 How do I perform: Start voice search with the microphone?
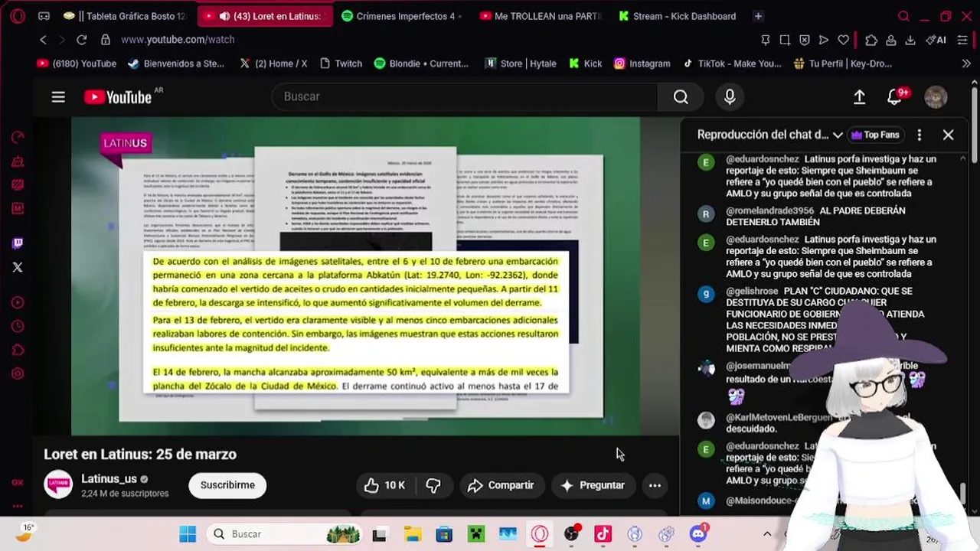point(730,96)
